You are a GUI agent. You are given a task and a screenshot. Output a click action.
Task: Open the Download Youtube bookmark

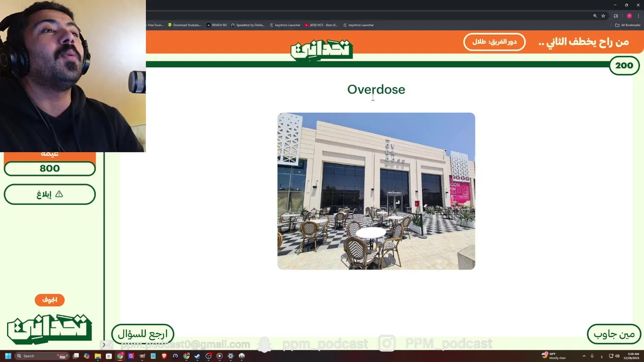coord(184,25)
